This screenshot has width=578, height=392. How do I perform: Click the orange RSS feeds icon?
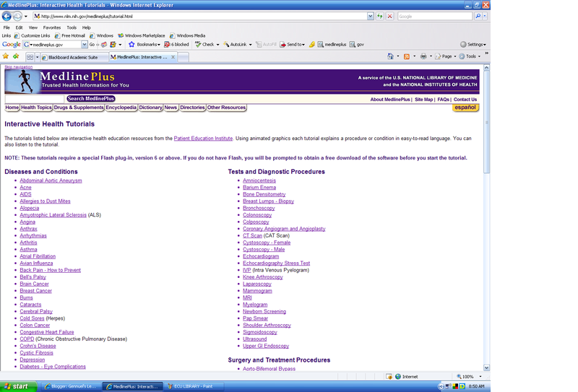tap(407, 56)
